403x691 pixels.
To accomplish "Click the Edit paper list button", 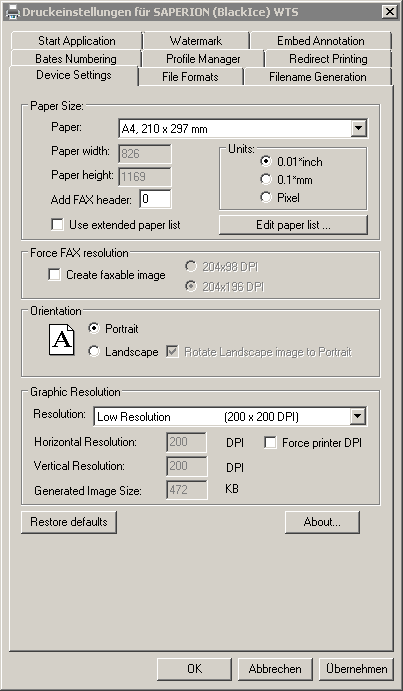I will coord(293,225).
